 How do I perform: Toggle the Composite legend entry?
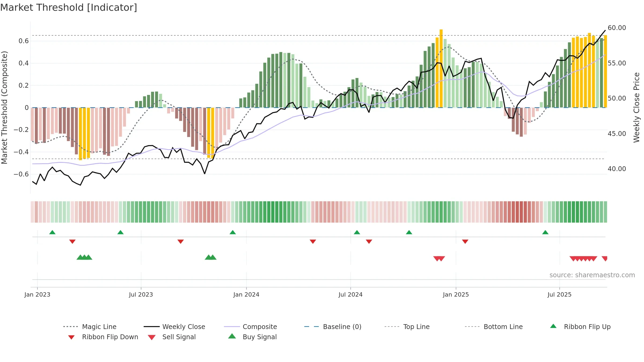tap(250, 327)
